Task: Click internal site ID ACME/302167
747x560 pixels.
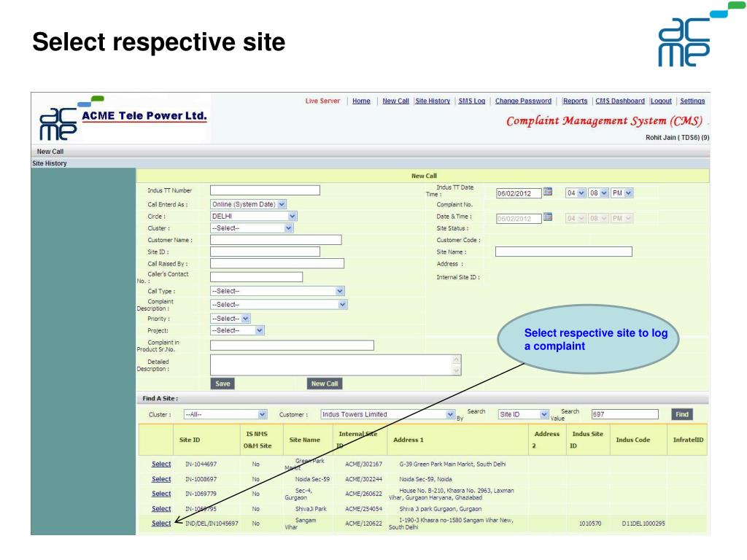Action: coord(363,464)
